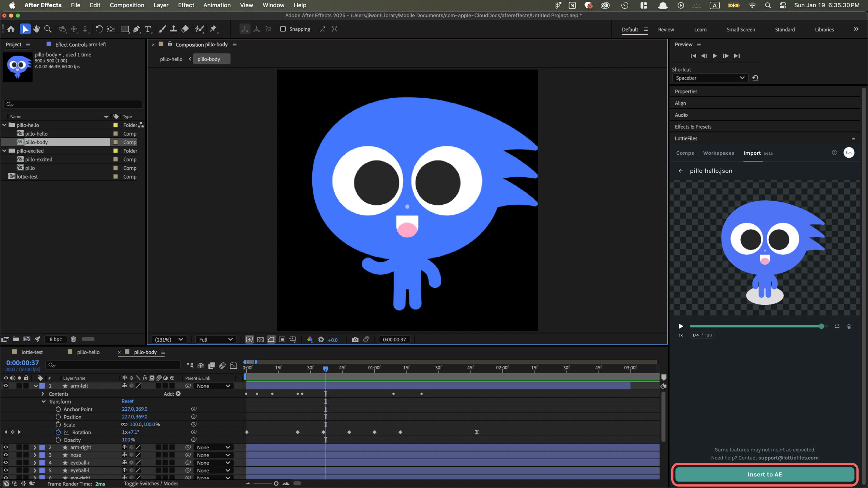
Task: Play the composition preview
Action: 715,56
